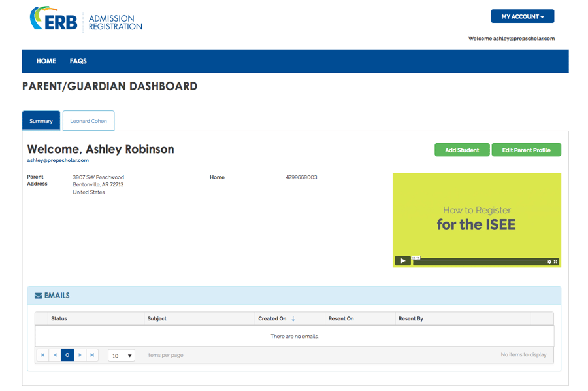Open video settings gear icon

[549, 262]
